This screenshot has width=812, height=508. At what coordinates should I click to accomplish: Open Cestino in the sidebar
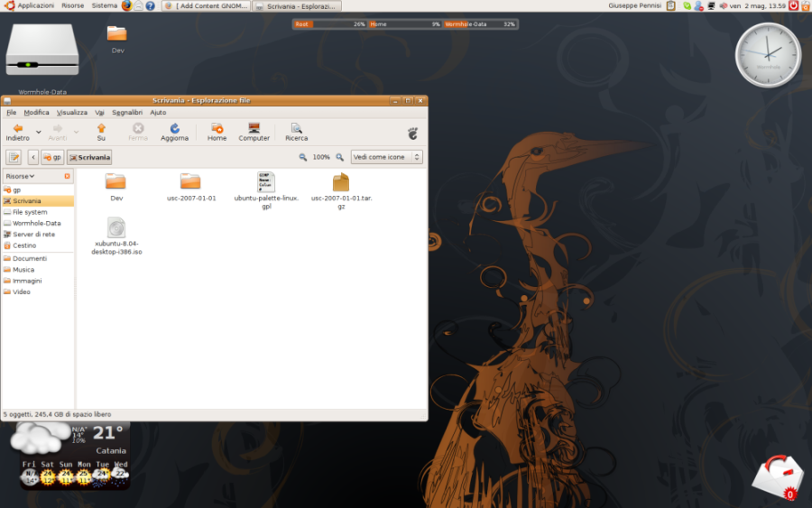tap(38, 245)
